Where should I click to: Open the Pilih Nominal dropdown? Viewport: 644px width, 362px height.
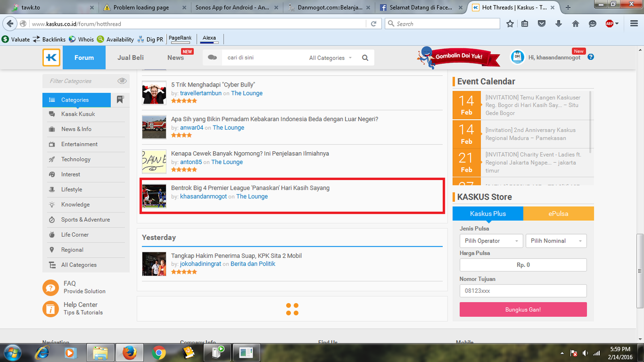coord(556,241)
